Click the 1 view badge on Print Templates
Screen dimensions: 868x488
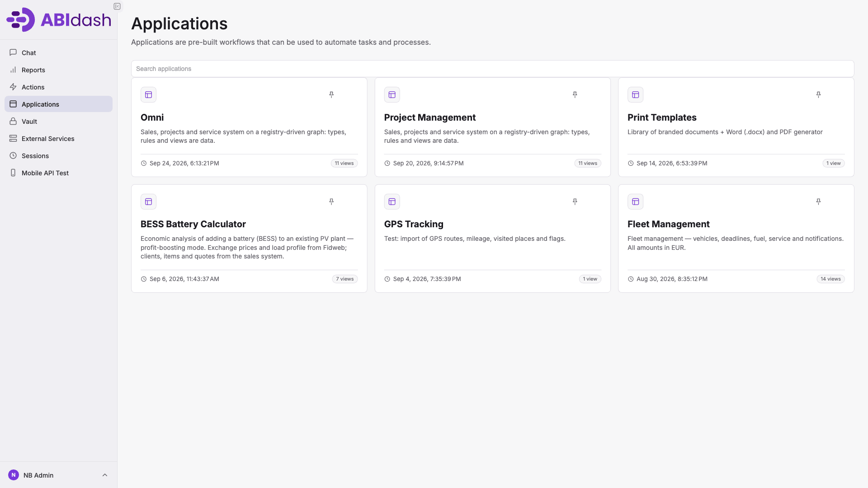pyautogui.click(x=833, y=163)
